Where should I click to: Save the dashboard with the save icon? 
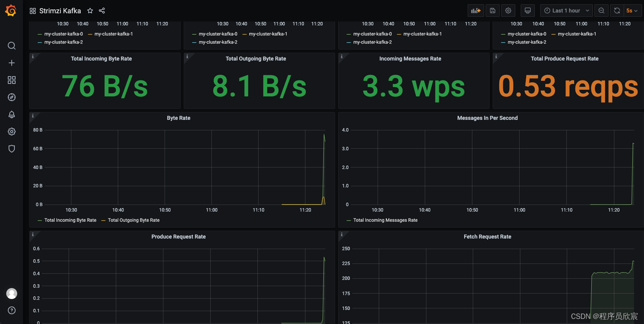point(493,11)
